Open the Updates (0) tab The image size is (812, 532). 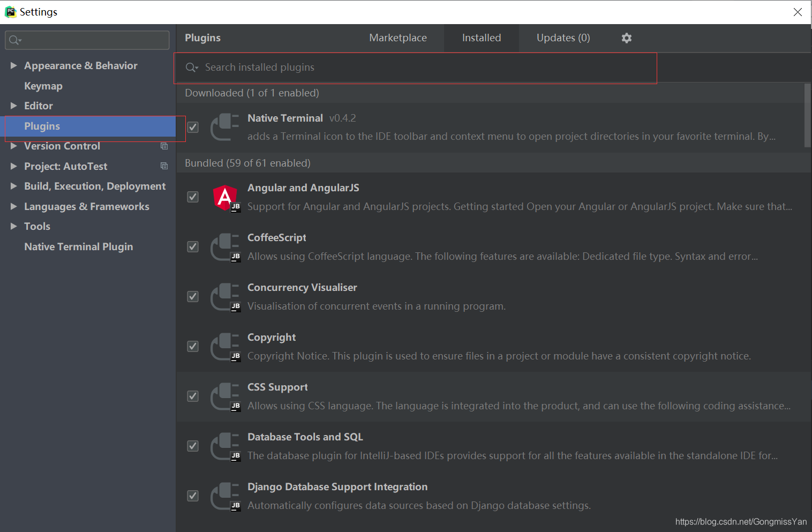563,38
